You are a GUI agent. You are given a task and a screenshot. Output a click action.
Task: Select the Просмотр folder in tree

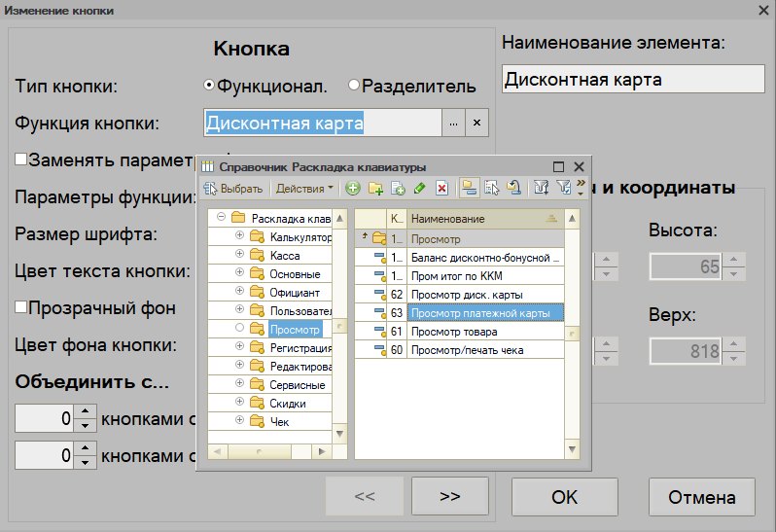295,330
